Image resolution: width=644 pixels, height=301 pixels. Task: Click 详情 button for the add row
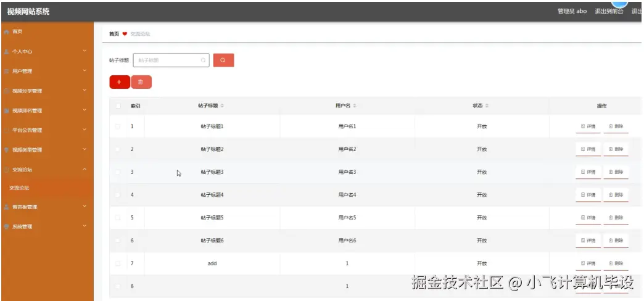pyautogui.click(x=588, y=263)
